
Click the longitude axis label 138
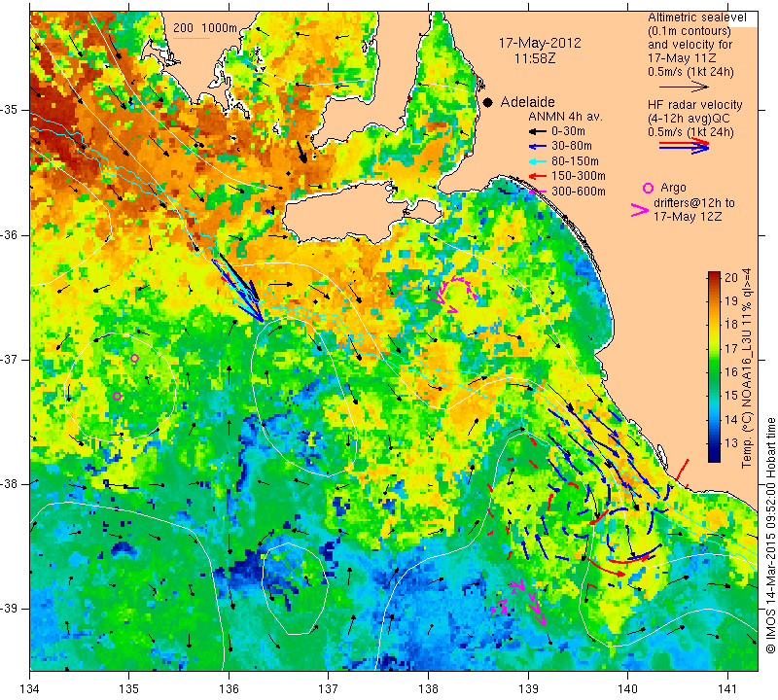428,689
